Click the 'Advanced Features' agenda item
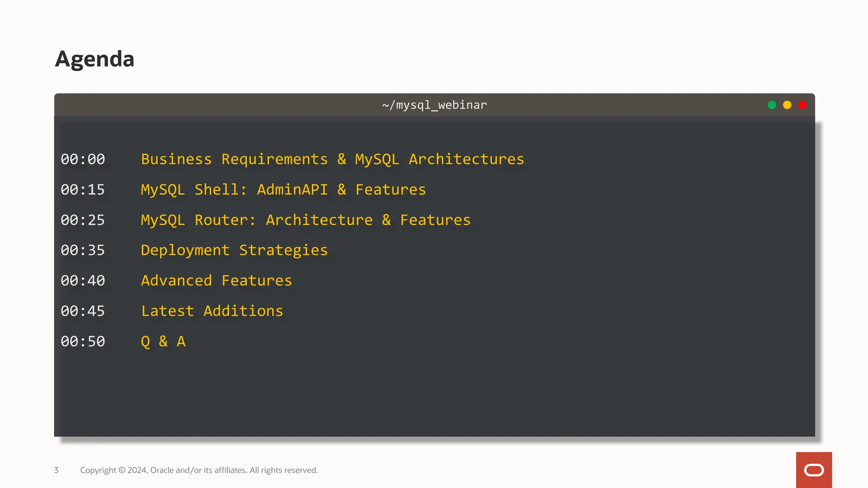This screenshot has height=488, width=868. (217, 281)
